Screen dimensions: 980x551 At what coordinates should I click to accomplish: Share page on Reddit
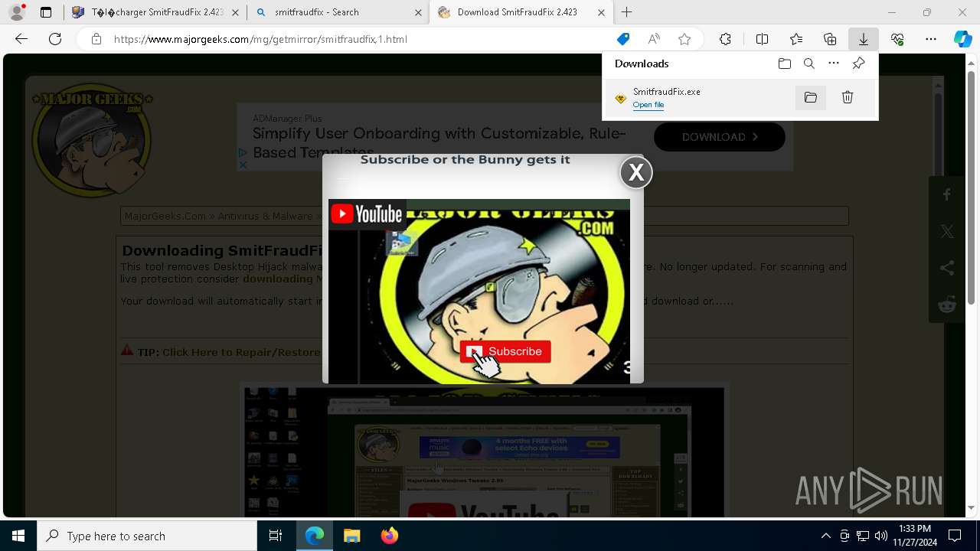[x=947, y=305]
